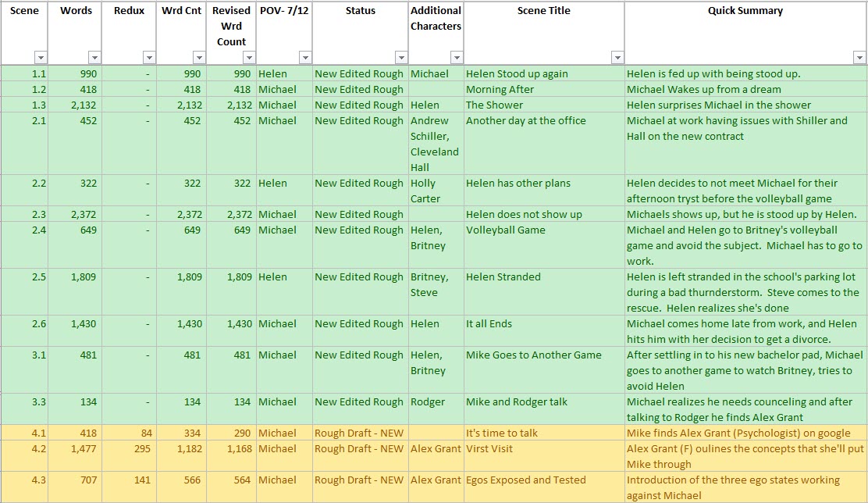
Task: Click the "Helen Stranded" scene title cell
Action: tap(511, 276)
